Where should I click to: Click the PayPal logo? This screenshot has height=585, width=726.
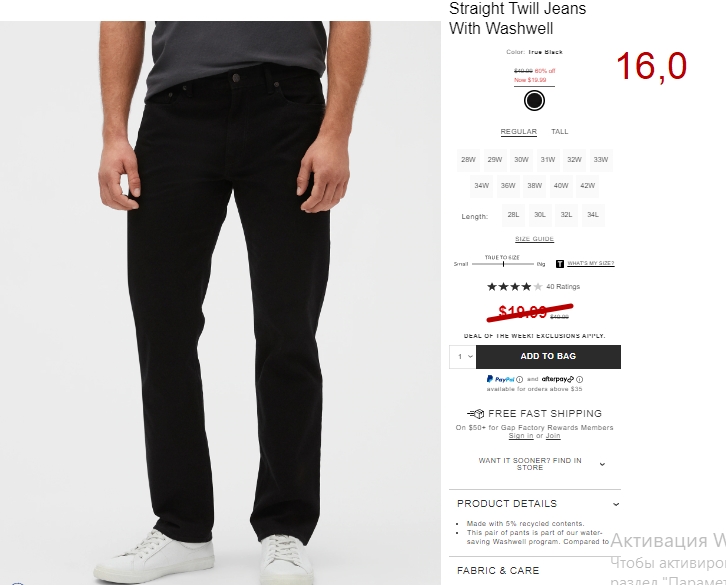point(500,379)
